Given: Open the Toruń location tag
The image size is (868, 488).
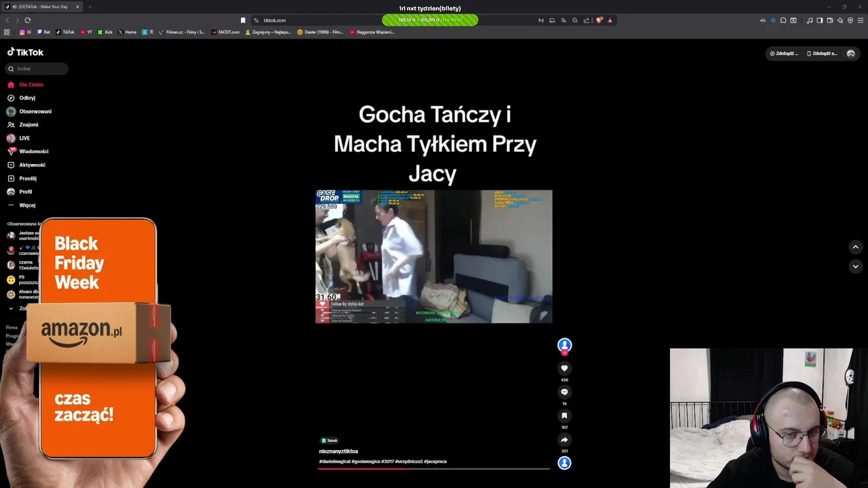Looking at the screenshot, I should [329, 441].
